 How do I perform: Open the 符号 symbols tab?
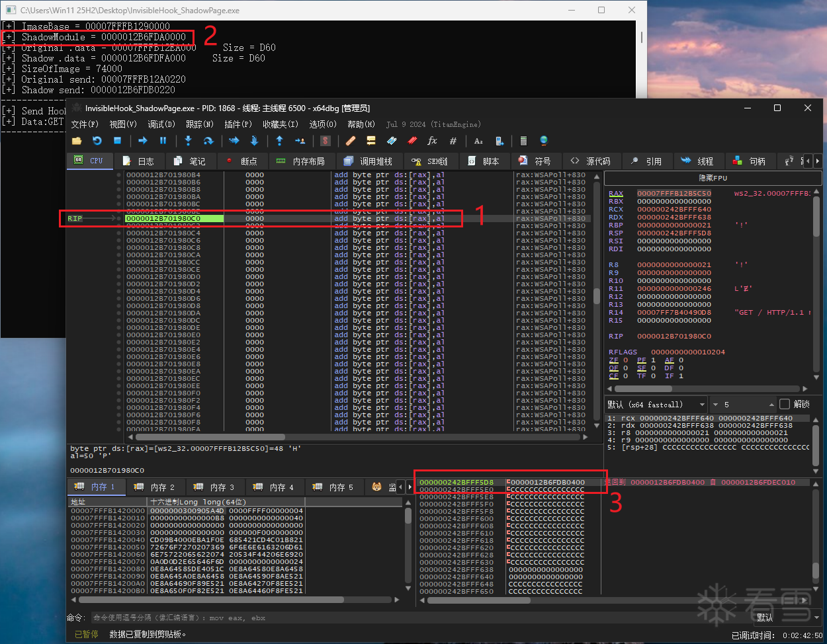tap(535, 161)
